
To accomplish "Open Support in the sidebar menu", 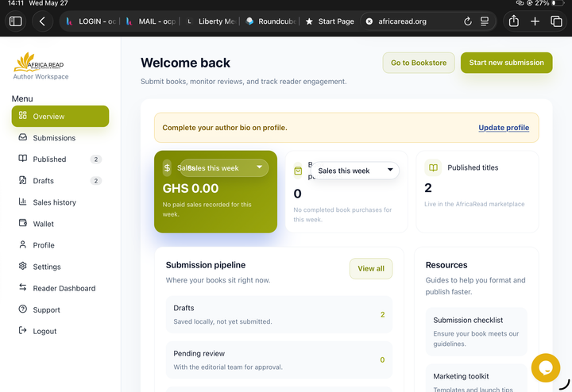I will point(60,309).
